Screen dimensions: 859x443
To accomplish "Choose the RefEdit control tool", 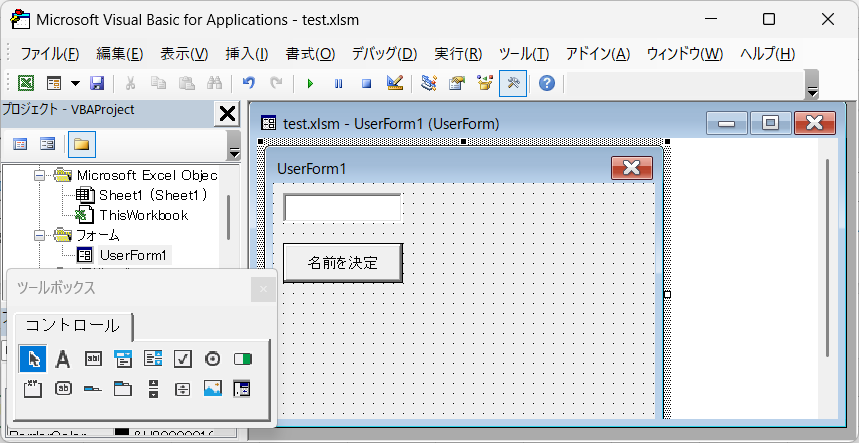I will pyautogui.click(x=242, y=389).
